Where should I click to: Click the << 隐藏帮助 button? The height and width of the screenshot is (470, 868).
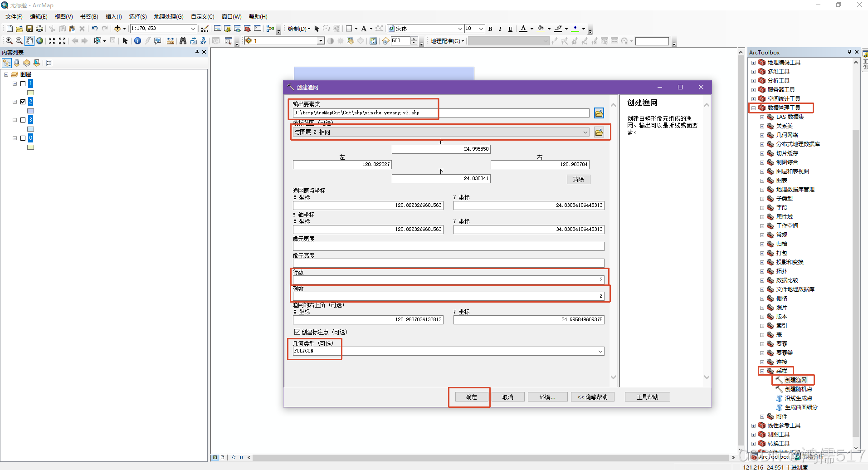coord(592,397)
